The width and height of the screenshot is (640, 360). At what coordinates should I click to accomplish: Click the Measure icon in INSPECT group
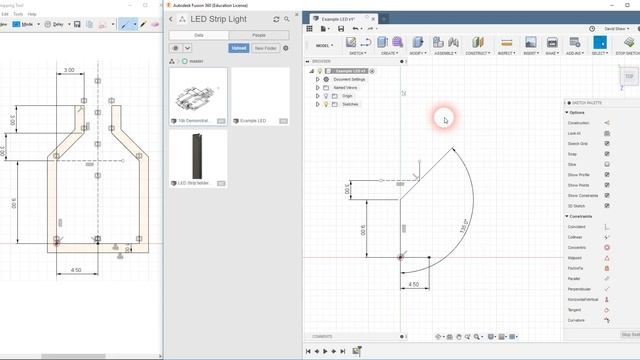click(506, 42)
